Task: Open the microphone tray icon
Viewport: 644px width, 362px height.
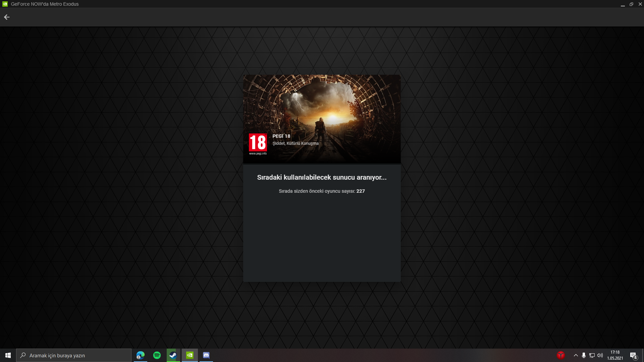Action: tap(584, 355)
